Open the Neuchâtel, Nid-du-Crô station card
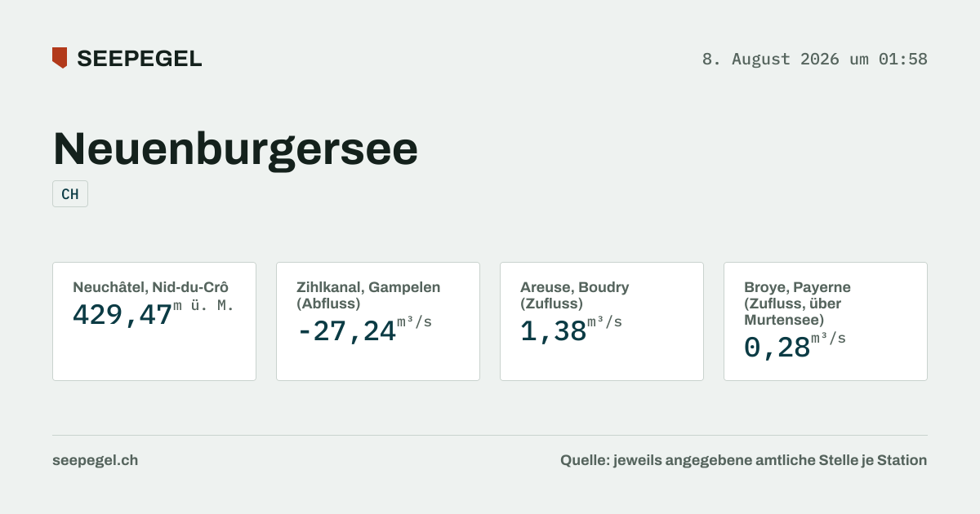This screenshot has width=980, height=514. (154, 321)
